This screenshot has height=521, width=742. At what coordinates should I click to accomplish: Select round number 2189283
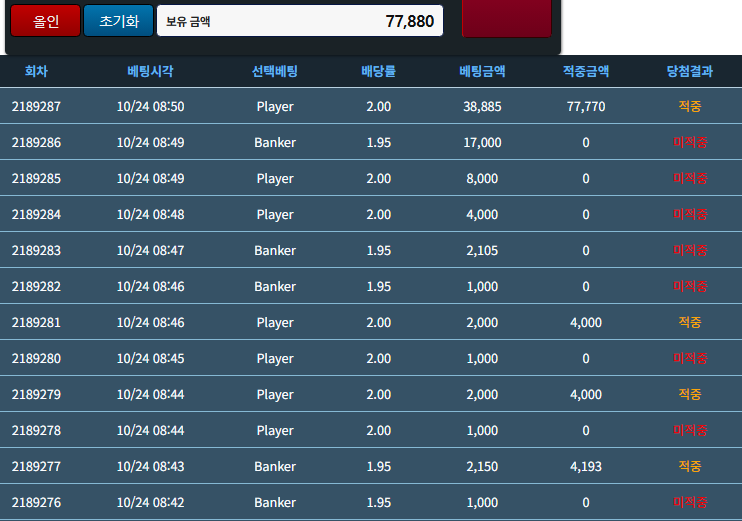pos(36,250)
